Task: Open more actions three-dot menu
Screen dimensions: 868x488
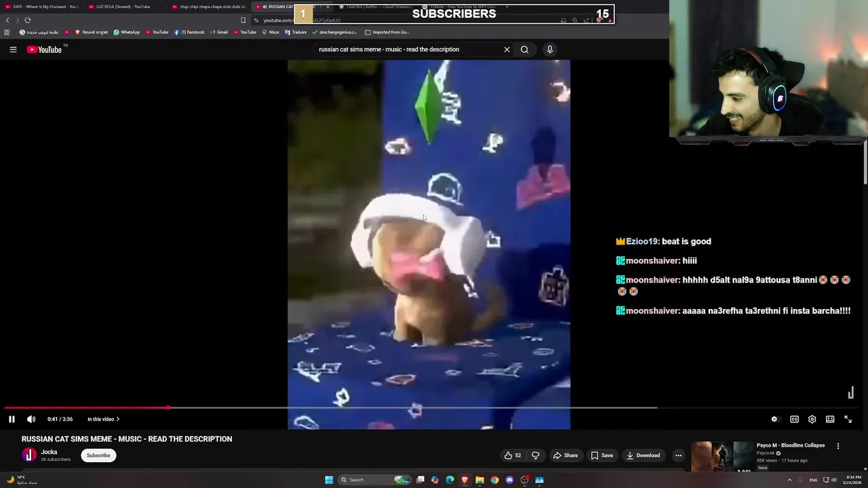Action: (x=678, y=455)
